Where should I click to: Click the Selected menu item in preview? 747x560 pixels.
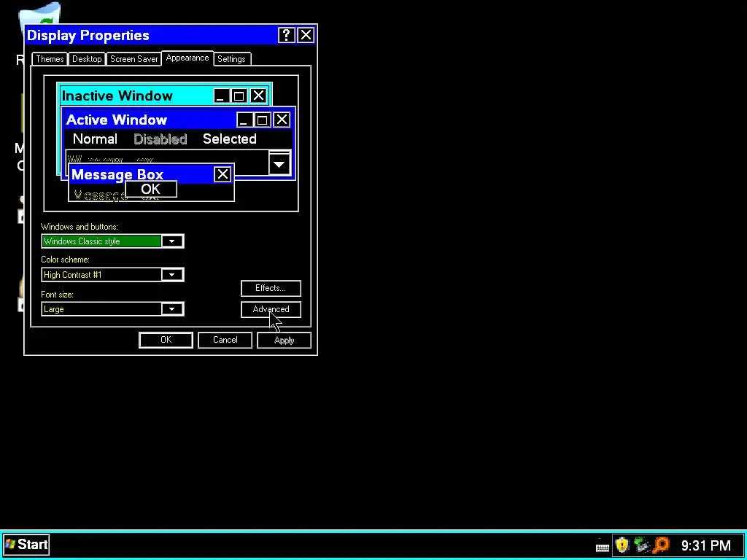point(230,139)
